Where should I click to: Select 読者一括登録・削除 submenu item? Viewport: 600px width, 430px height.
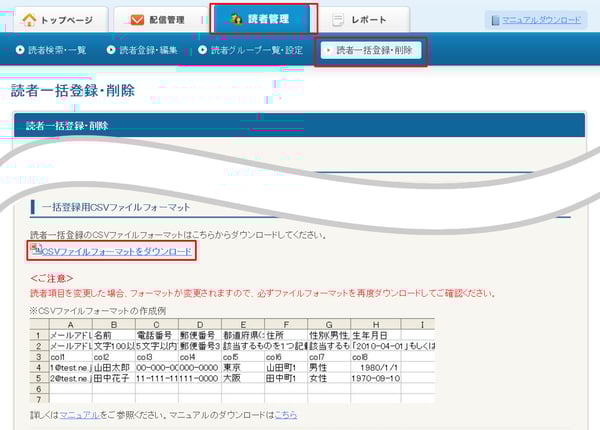pos(371,50)
